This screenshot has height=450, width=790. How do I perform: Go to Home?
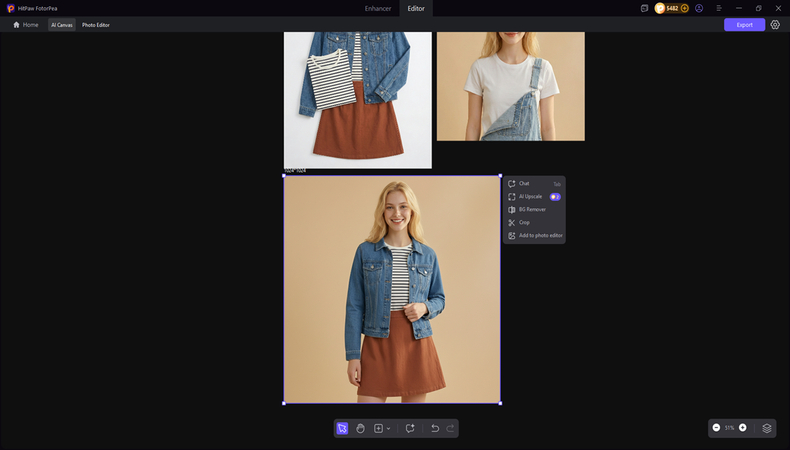coord(26,25)
